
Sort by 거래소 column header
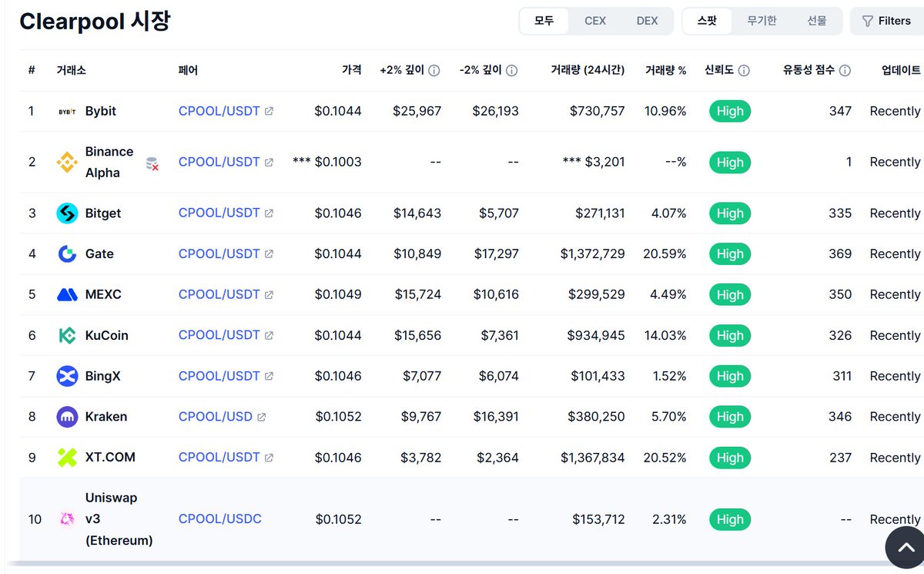point(71,70)
